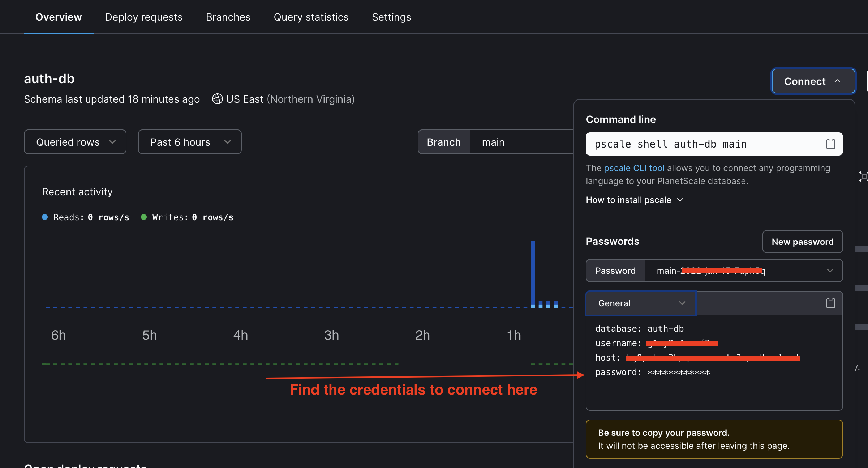
Task: Open the Queried rows metric dropdown
Action: tap(75, 142)
